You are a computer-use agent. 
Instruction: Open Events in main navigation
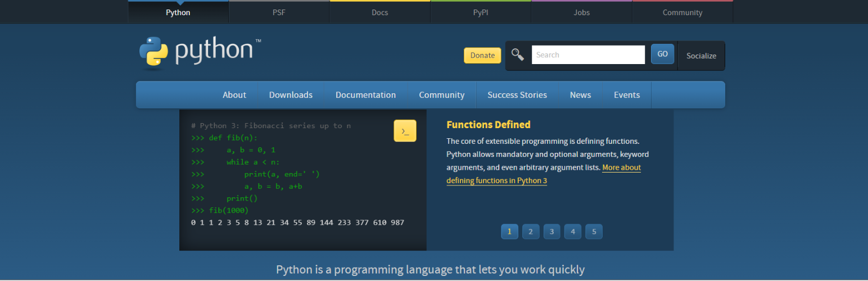627,95
